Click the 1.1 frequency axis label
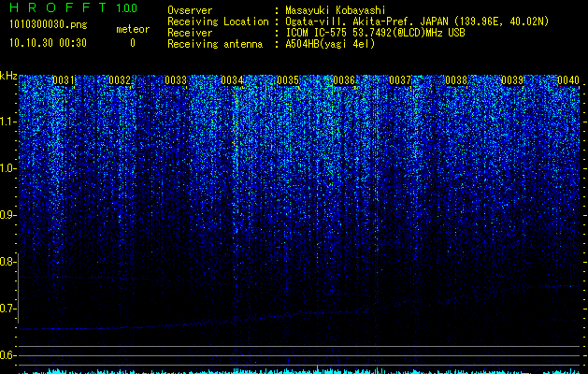This screenshot has height=374, width=588. pos(7,122)
